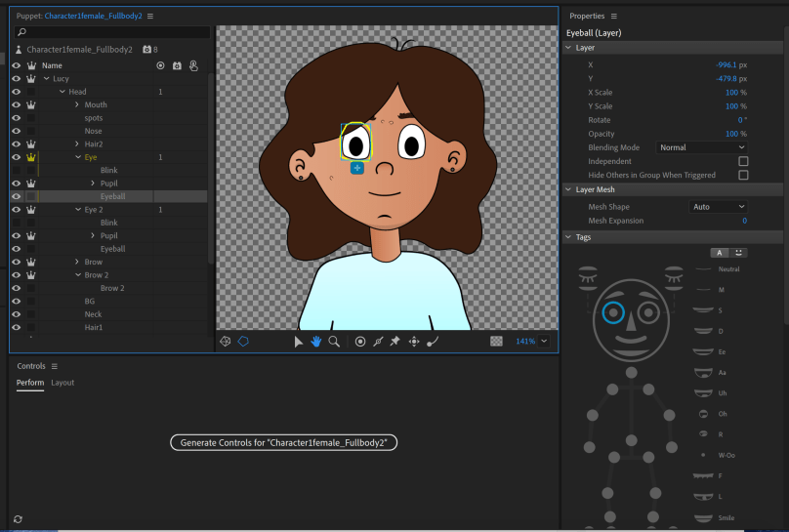The image size is (789, 532).
Task: Hide the Neck layer
Action: [16, 313]
